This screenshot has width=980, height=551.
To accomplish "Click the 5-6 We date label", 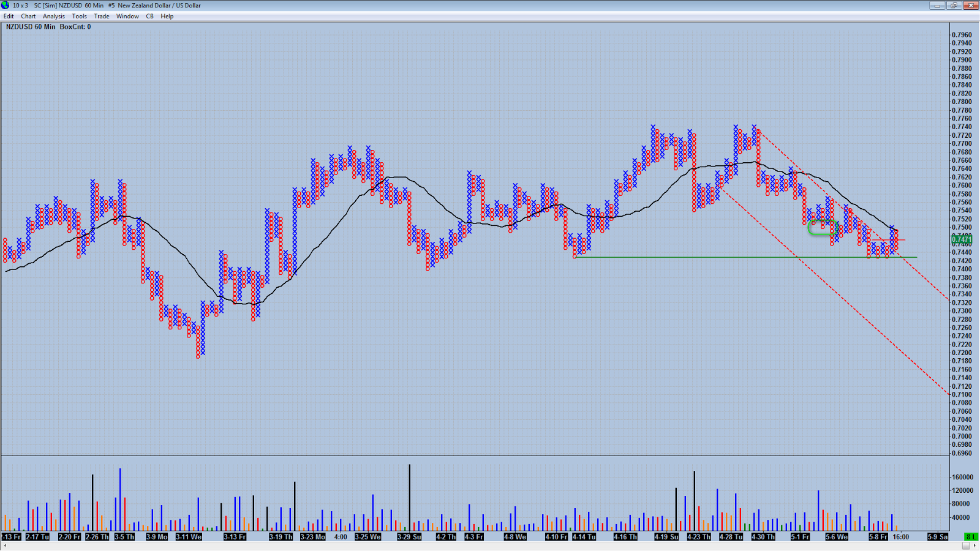I will point(837,537).
